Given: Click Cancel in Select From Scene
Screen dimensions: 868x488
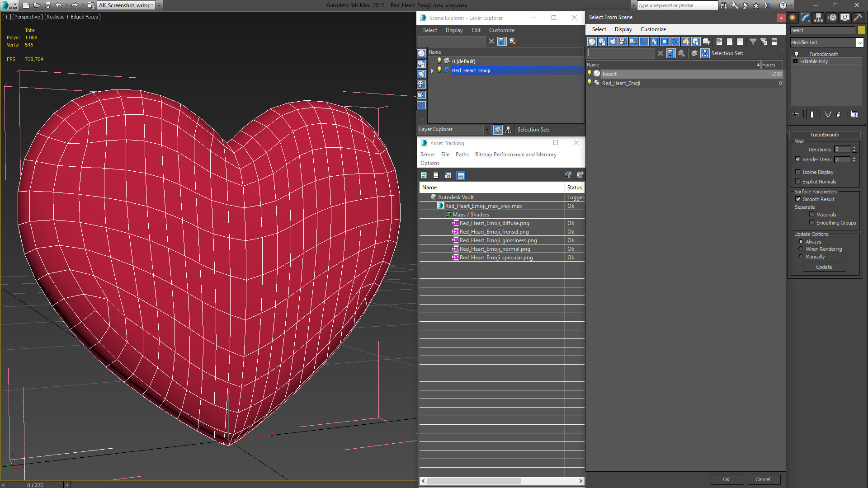Looking at the screenshot, I should point(763,479).
